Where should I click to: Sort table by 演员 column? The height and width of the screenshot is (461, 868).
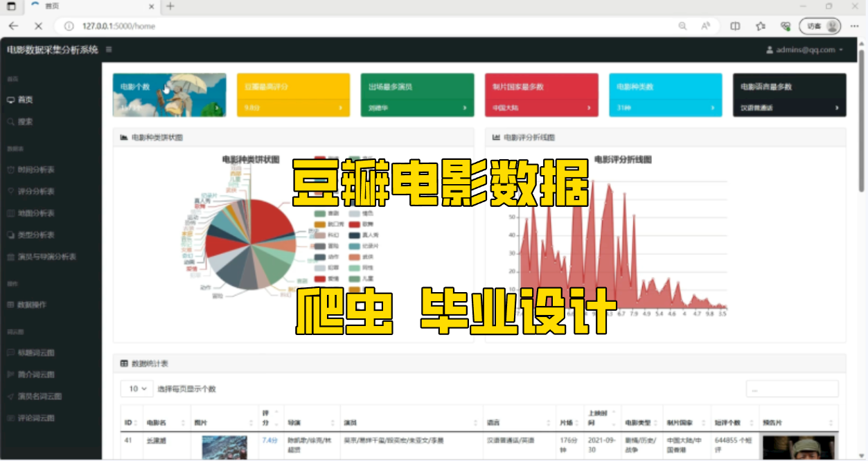(411, 422)
